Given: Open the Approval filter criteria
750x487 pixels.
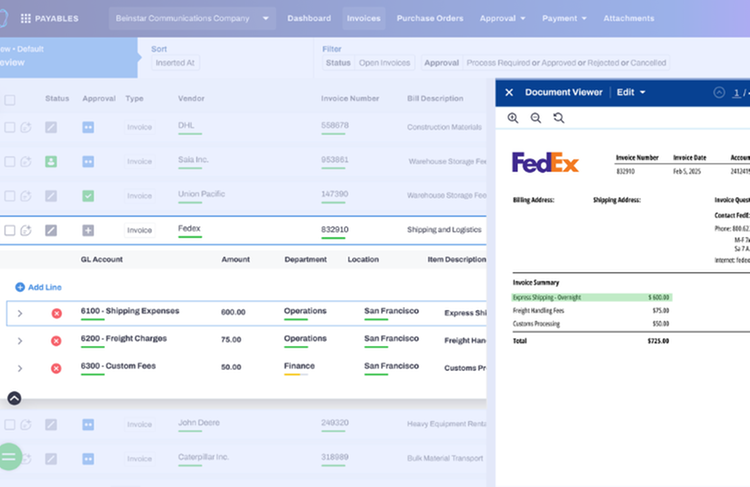Looking at the screenshot, I should pos(545,63).
